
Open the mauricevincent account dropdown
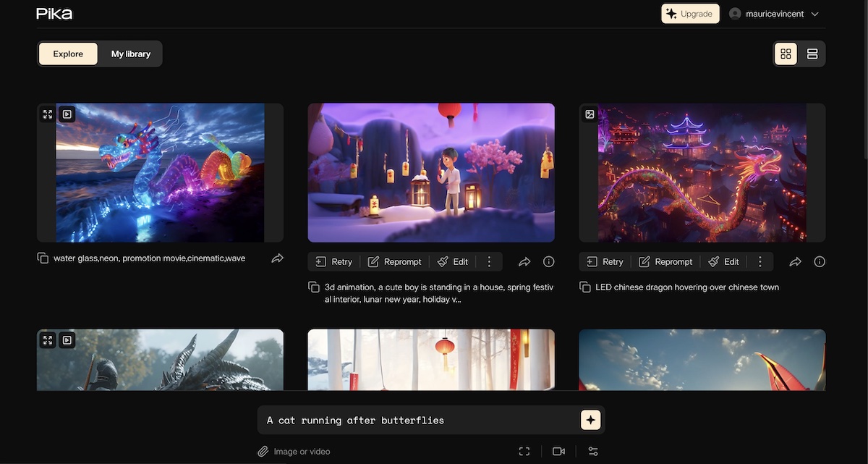pyautogui.click(x=774, y=14)
